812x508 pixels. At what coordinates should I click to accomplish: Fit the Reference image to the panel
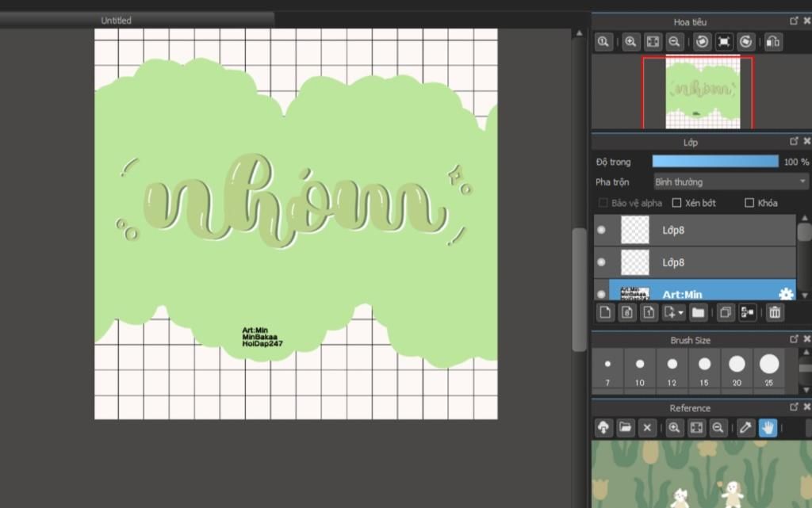coord(696,428)
